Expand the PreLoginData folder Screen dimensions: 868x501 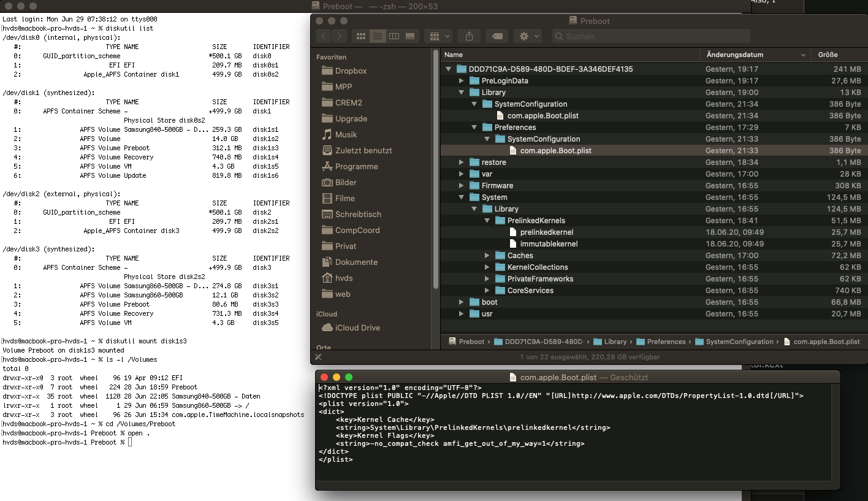(x=462, y=81)
